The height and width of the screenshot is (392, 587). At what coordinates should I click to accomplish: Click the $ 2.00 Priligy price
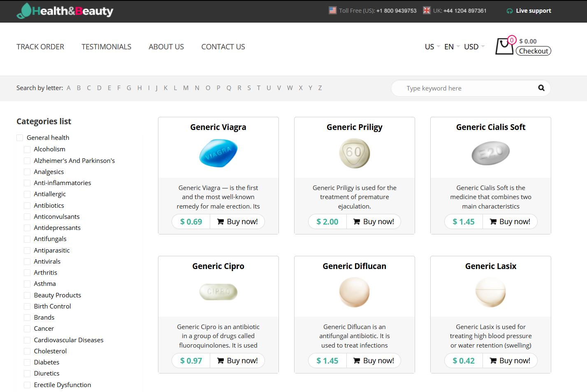point(327,222)
